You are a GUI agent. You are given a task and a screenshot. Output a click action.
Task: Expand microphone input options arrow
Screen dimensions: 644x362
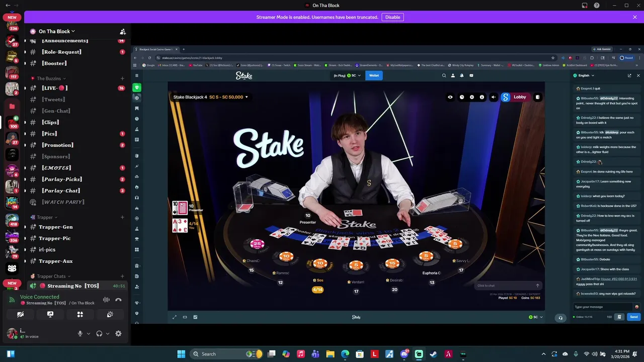point(89,333)
